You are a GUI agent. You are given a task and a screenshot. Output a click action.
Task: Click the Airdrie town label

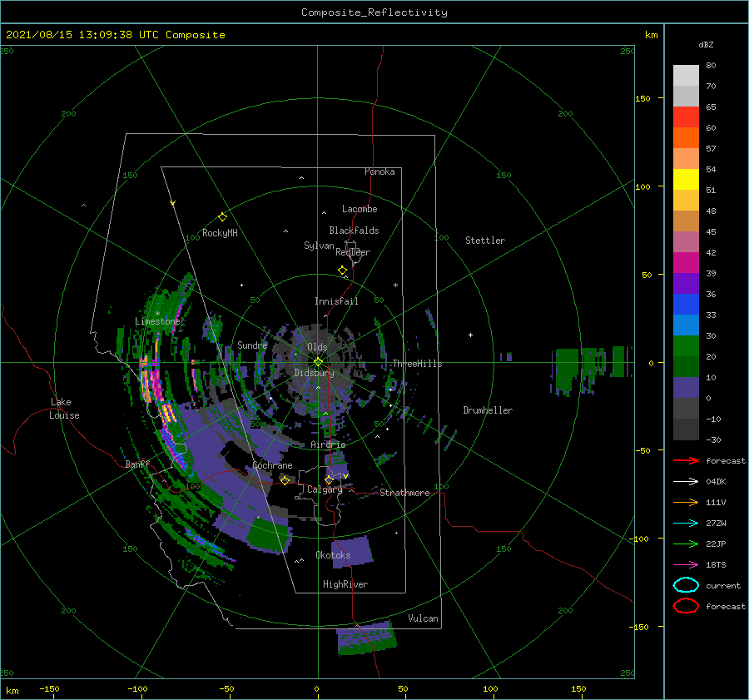328,444
